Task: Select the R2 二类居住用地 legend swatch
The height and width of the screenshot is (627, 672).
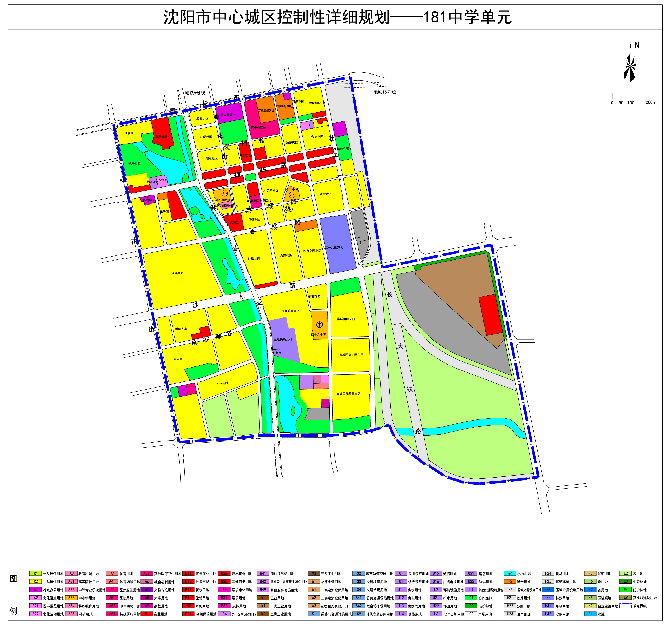Action: [x=36, y=581]
